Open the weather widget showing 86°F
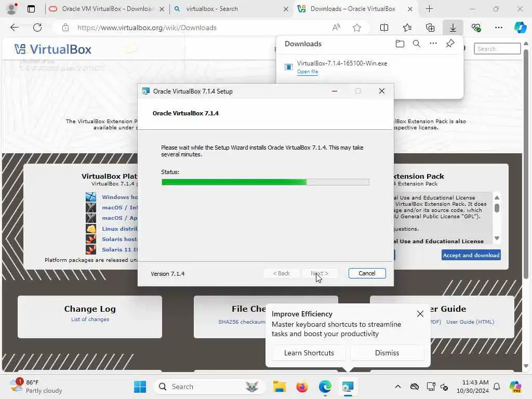The image size is (532, 399). pyautogui.click(x=36, y=387)
